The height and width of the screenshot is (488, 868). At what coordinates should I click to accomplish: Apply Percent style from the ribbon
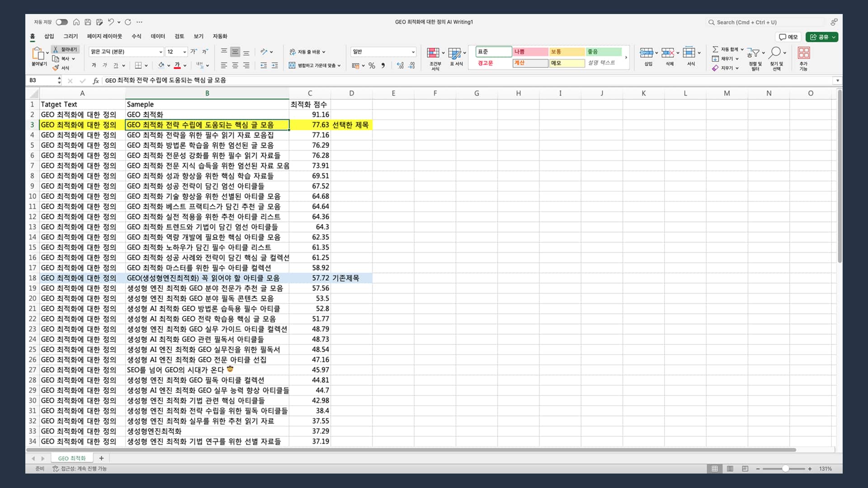pyautogui.click(x=372, y=66)
